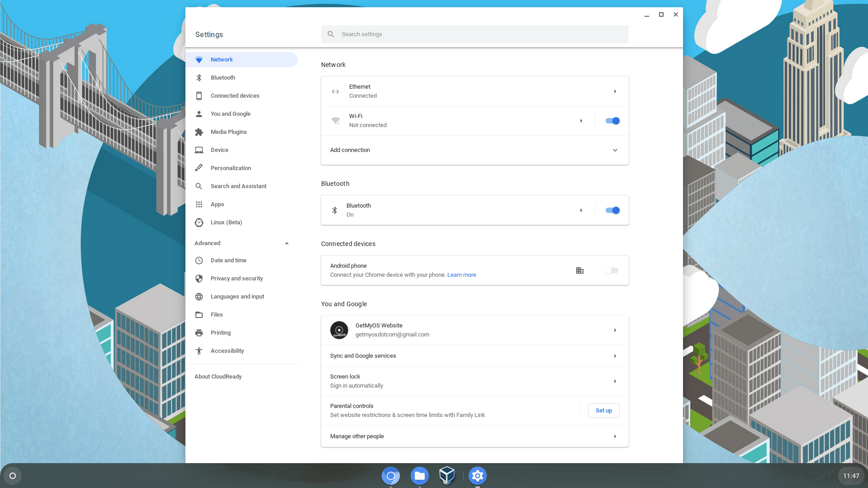Click the Privacy and security shield icon

(x=199, y=279)
